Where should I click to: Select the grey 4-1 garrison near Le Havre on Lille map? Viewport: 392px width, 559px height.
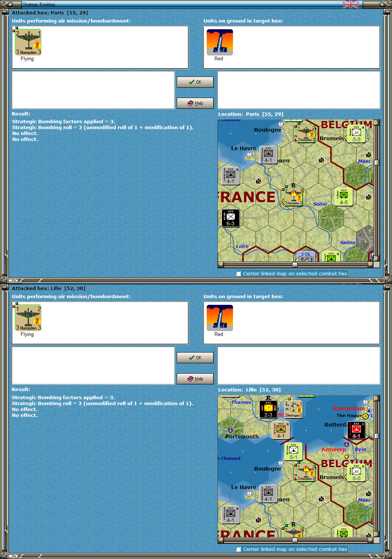coord(268,494)
